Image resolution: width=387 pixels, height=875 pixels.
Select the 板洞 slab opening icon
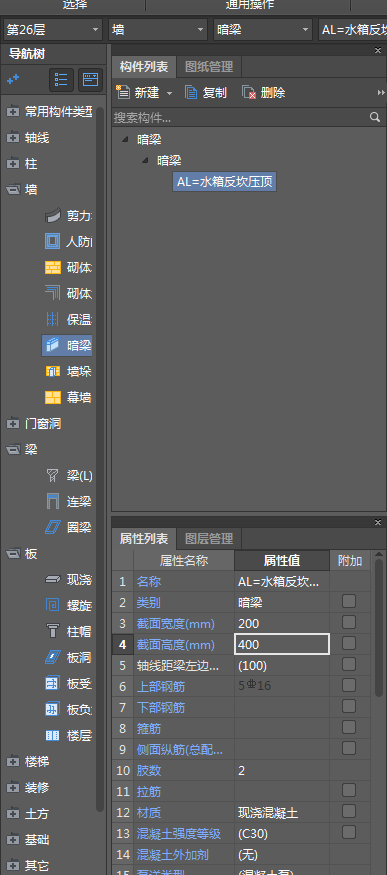(x=52, y=657)
